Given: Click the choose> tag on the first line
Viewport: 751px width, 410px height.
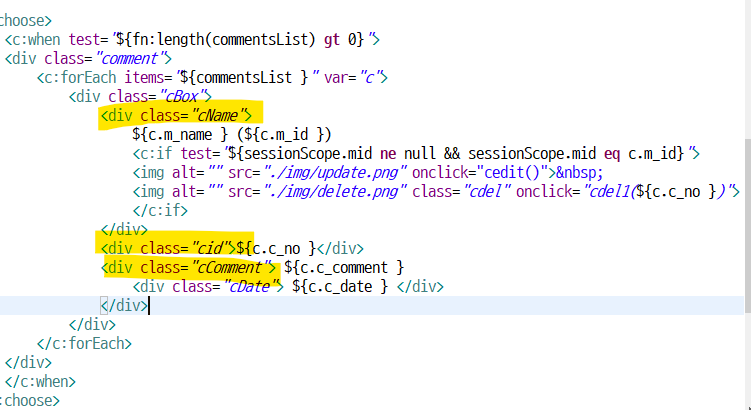Looking at the screenshot, I should 25,21.
